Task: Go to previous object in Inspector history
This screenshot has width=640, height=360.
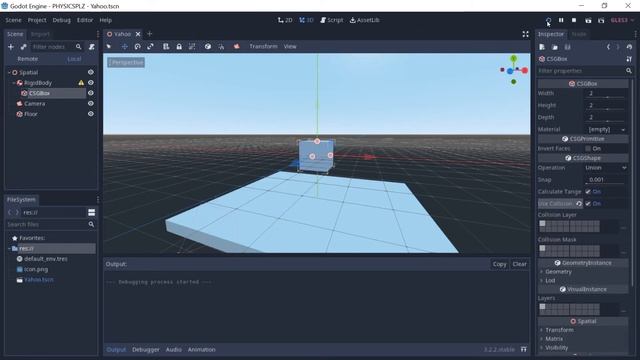Action: (608, 47)
